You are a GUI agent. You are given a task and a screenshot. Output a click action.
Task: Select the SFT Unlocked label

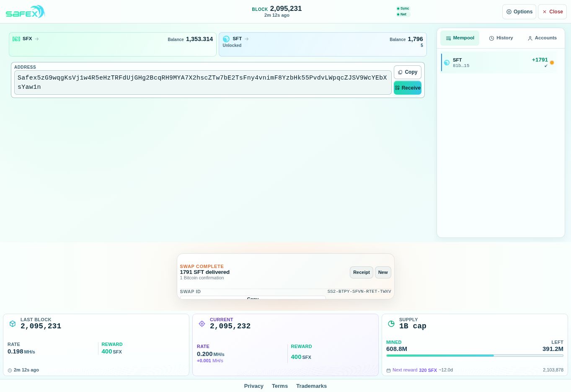tap(232, 45)
